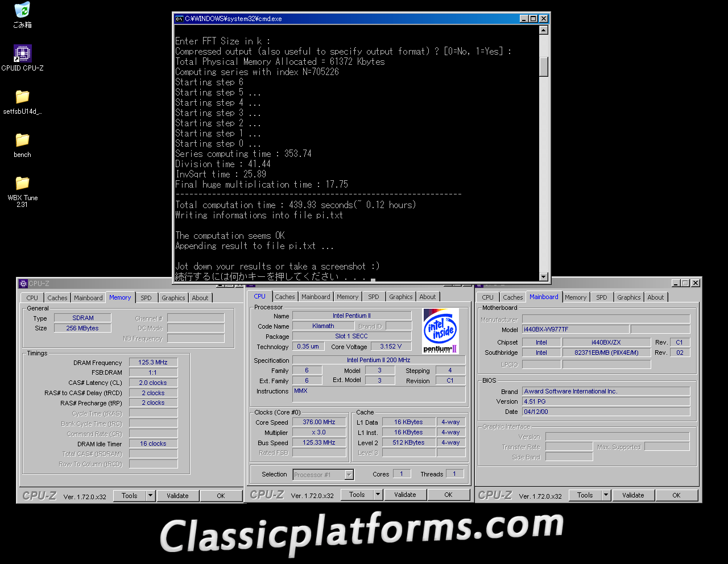Switch to CPU tab in left CPU-Z
The image size is (728, 564).
click(x=32, y=298)
